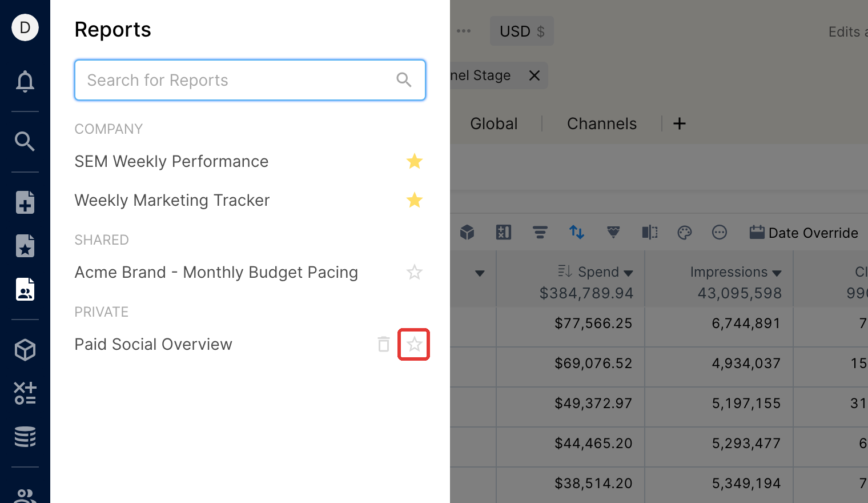Open the color palette icon in toolbar
Viewport: 868px width, 503px height.
(685, 232)
